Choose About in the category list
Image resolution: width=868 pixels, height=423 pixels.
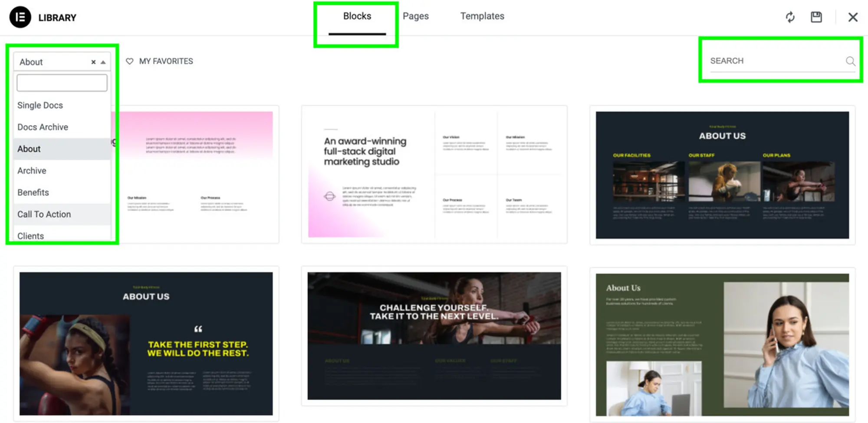pyautogui.click(x=62, y=149)
